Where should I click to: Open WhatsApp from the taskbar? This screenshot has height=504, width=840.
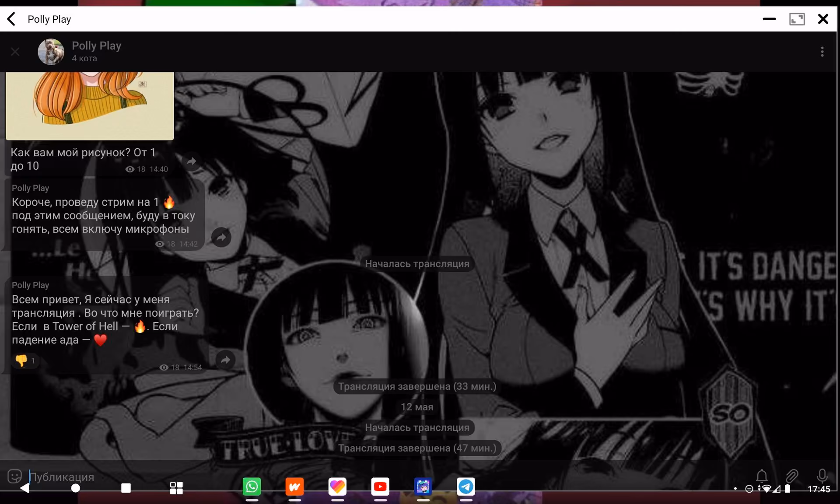(x=252, y=486)
